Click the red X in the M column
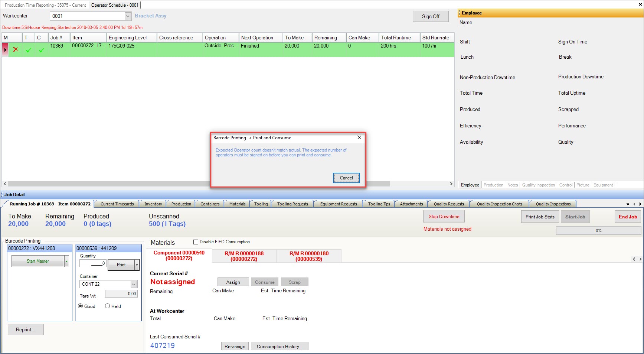 [x=16, y=49]
